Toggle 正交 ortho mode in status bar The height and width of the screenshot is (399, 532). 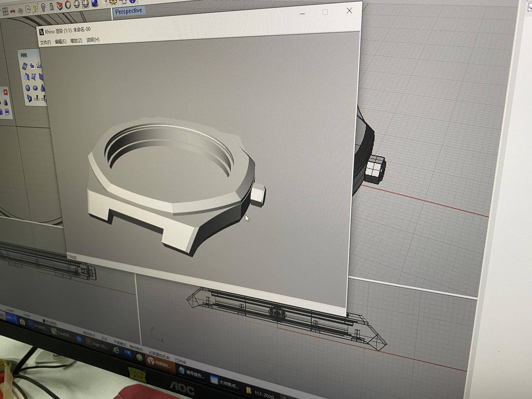point(104,339)
